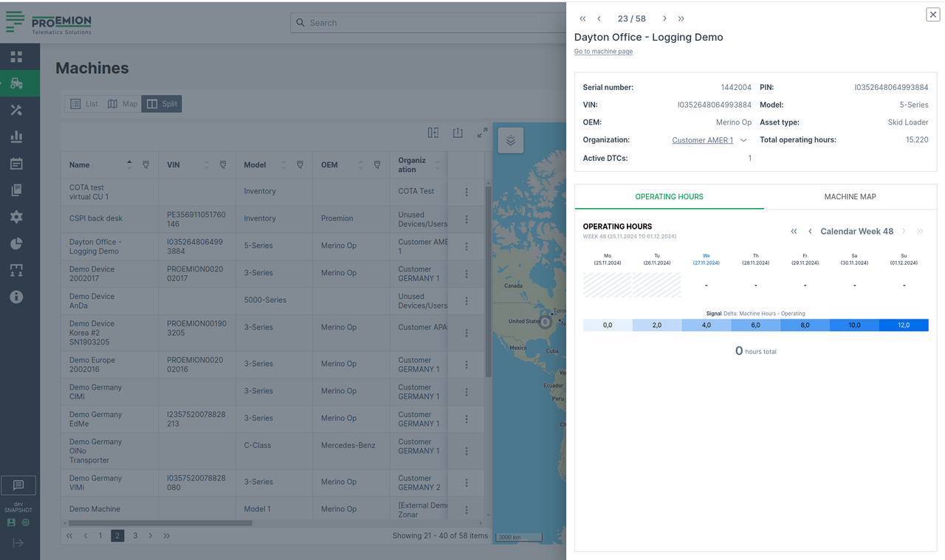Open the maintenance tools sidebar icon
This screenshot has height=560, width=945.
point(16,110)
